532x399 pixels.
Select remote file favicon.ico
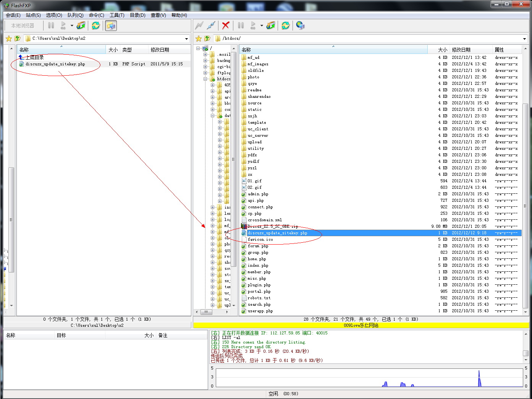point(260,240)
